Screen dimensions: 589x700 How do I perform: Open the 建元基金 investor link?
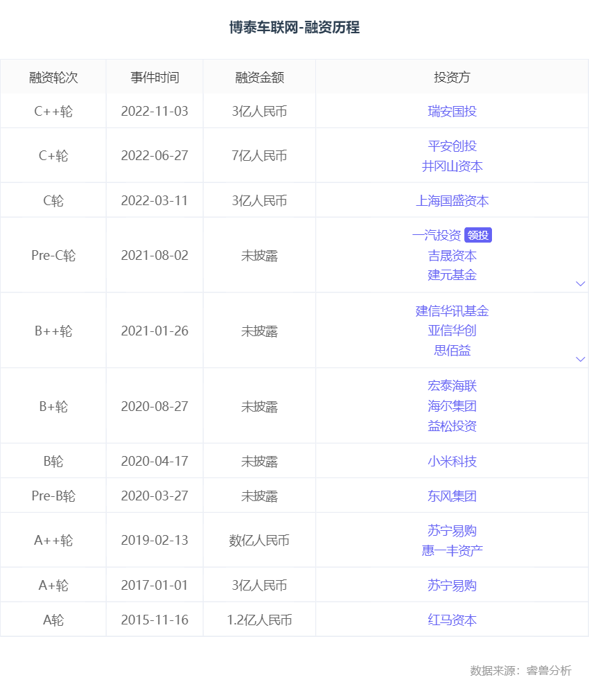pyautogui.click(x=452, y=275)
